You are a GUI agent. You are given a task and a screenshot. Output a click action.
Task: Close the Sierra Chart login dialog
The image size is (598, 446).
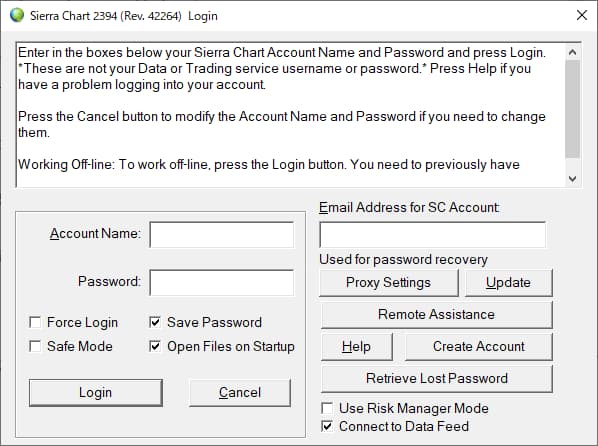pos(582,15)
